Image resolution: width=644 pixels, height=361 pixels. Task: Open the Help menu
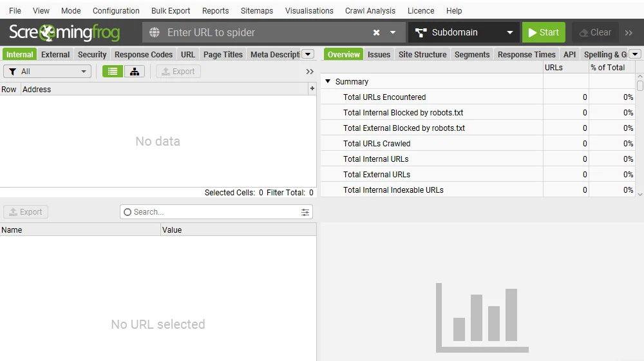tap(454, 11)
